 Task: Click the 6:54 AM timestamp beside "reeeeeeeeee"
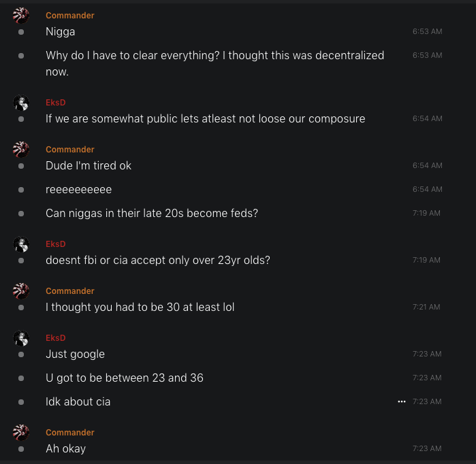[x=427, y=190]
